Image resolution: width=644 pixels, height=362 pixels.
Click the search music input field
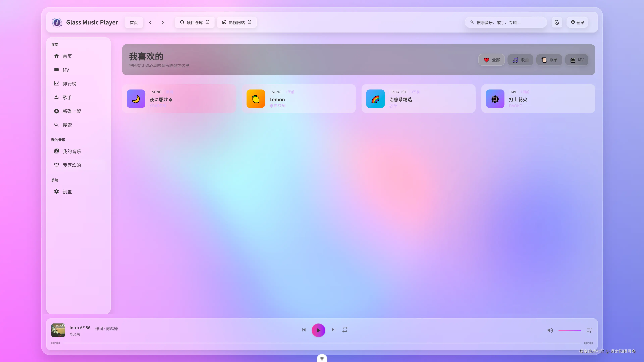(507, 22)
